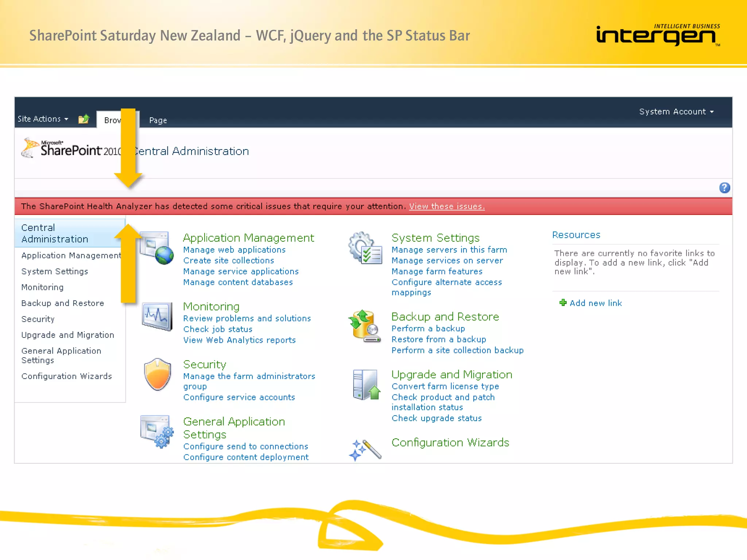Click Configure alternate access mappings link
747x560 pixels.
click(447, 287)
